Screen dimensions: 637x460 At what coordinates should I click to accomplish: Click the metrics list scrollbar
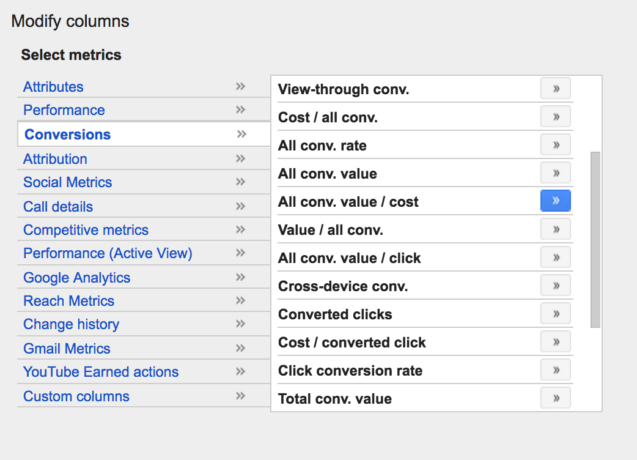pyautogui.click(x=595, y=240)
